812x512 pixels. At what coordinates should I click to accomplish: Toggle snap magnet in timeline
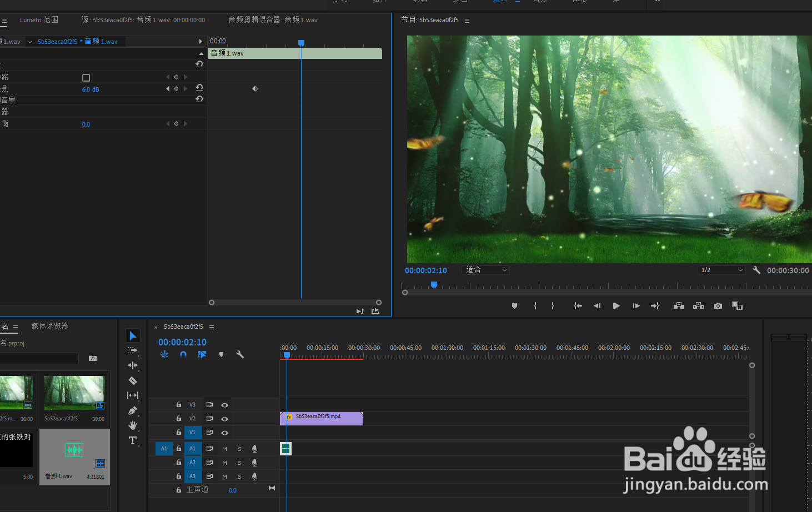[183, 354]
